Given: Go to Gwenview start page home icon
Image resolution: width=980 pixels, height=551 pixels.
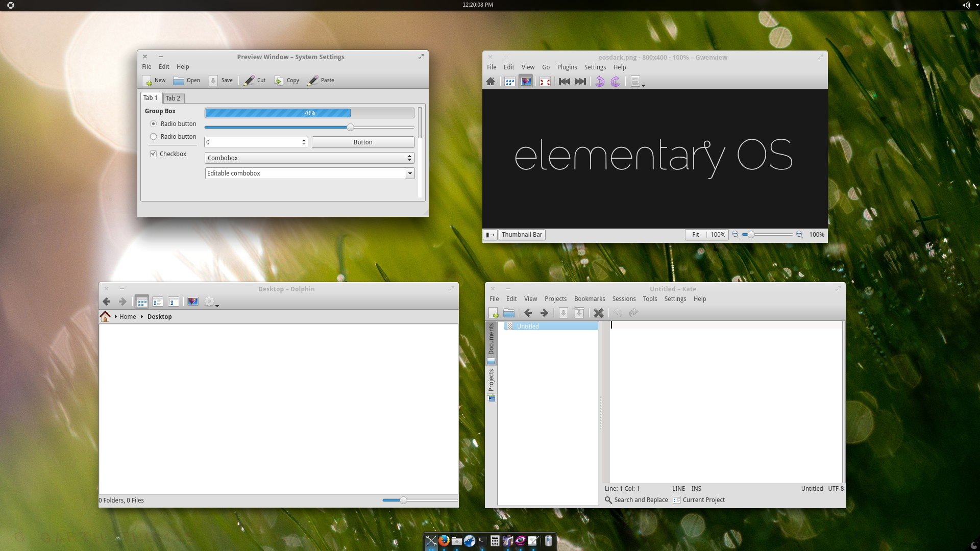Looking at the screenshot, I should click(x=491, y=81).
